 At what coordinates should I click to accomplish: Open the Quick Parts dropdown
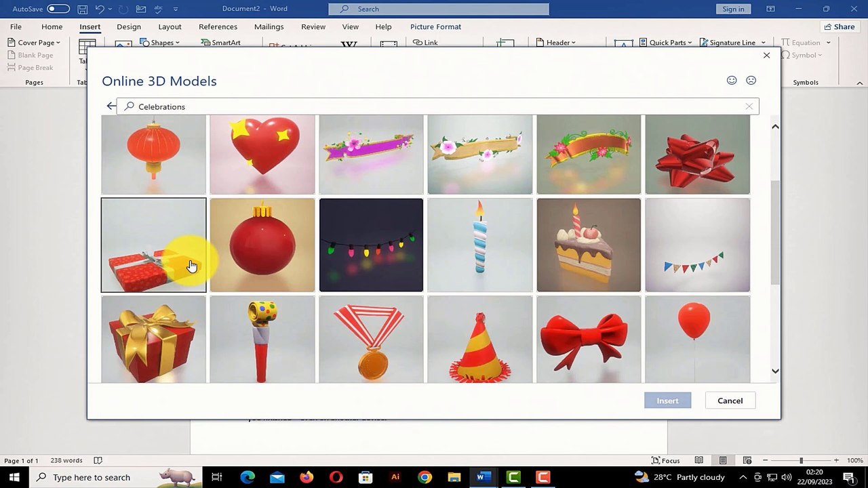point(665,43)
